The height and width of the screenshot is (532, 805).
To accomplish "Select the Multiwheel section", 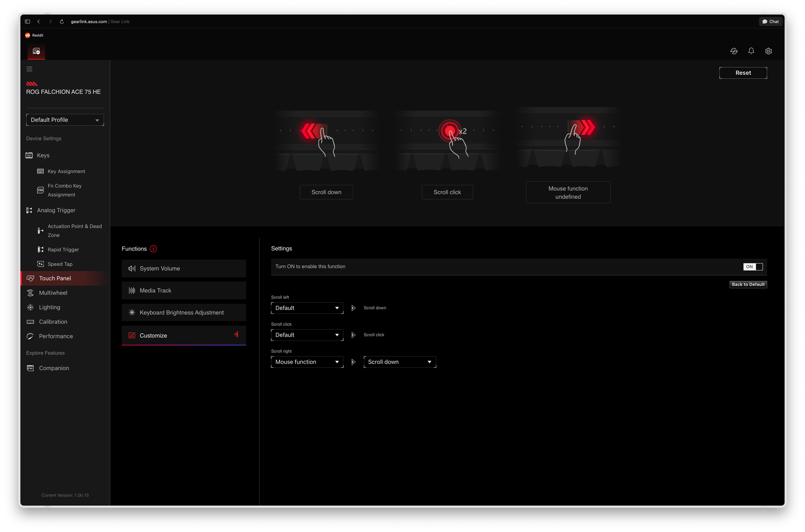I will [53, 293].
